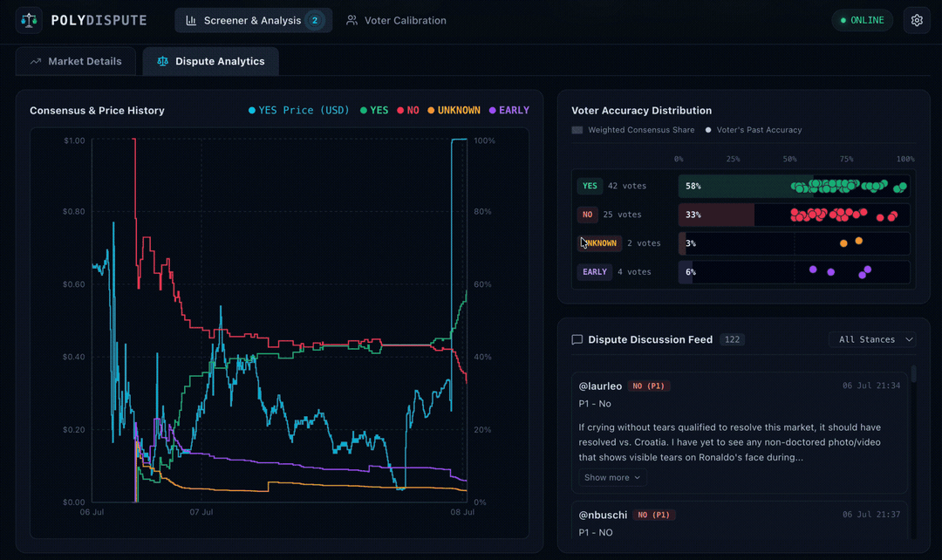Toggle the green YES series in chart legend
Viewport: 942px width, 560px height.
click(374, 111)
